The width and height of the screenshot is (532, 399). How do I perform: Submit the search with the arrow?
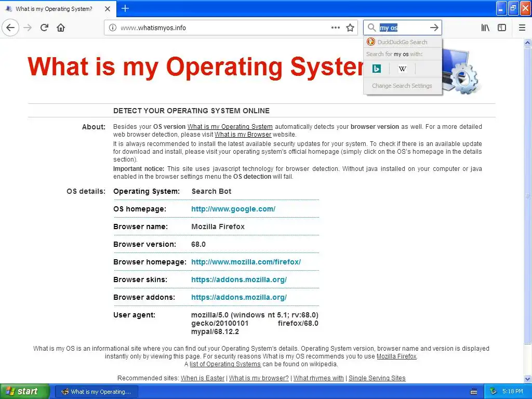point(434,28)
